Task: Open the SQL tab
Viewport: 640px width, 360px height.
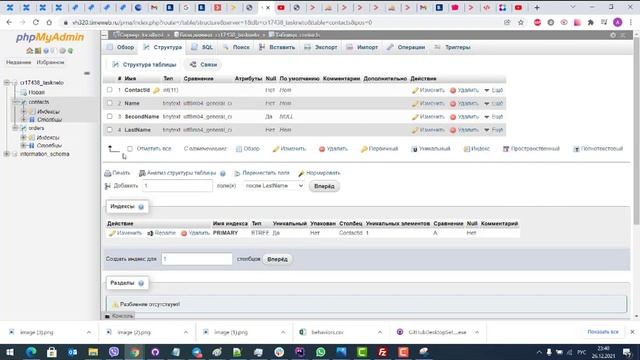Action: tap(202, 47)
